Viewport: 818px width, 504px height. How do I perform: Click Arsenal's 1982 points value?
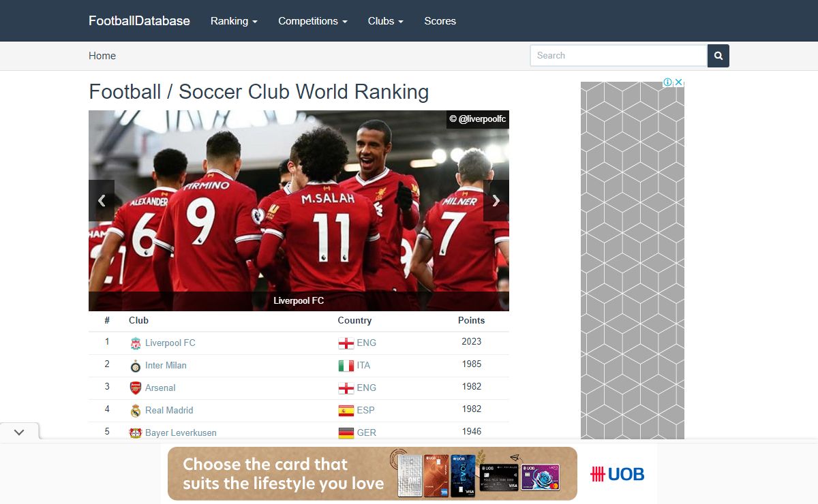pos(472,386)
